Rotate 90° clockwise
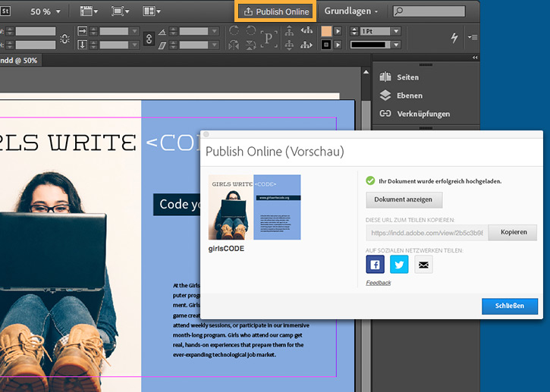This screenshot has width=550, height=392. pyautogui.click(x=234, y=30)
